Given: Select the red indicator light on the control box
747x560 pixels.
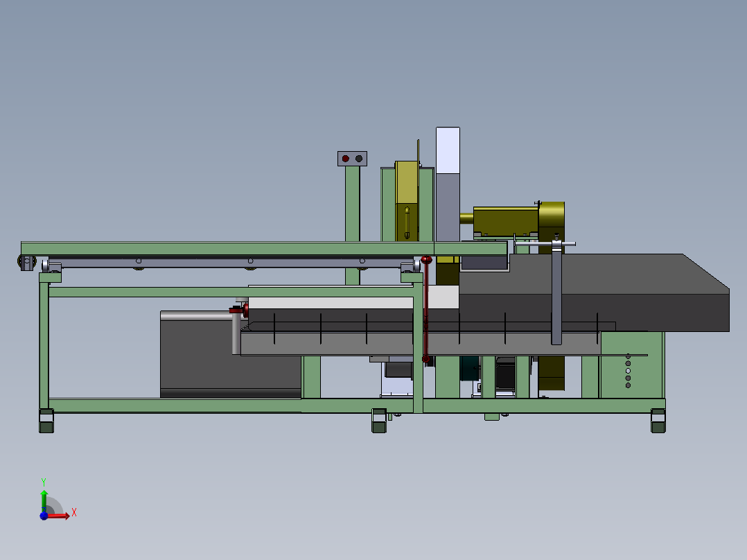Looking at the screenshot, I should click(x=345, y=159).
